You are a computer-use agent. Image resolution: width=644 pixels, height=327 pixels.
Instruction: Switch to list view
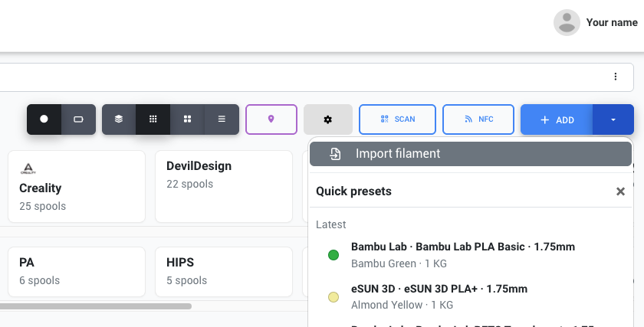click(x=222, y=119)
